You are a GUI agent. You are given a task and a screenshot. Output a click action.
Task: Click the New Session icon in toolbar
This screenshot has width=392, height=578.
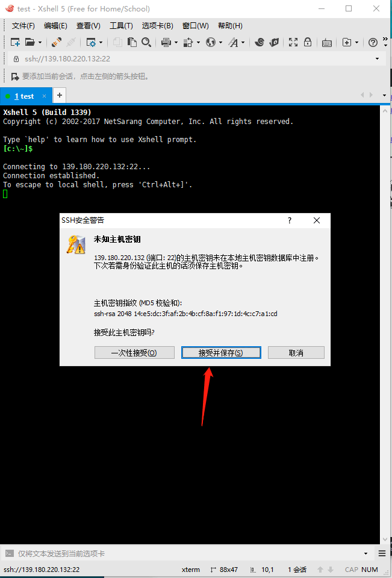[x=15, y=42]
